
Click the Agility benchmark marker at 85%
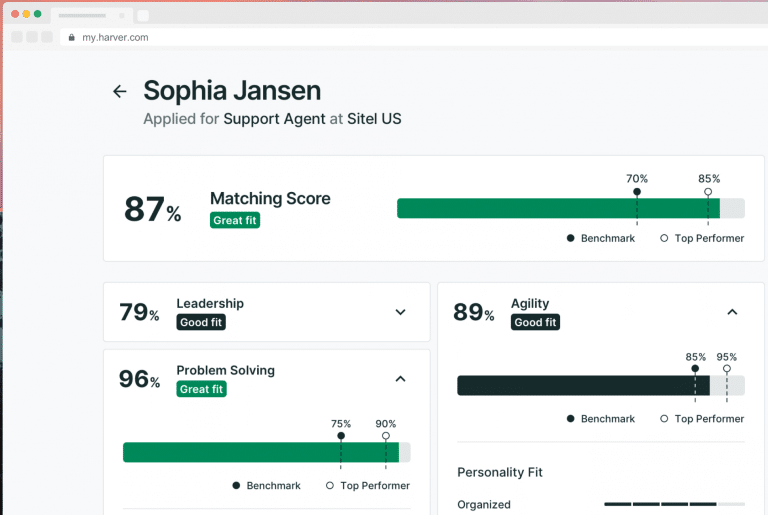click(695, 369)
